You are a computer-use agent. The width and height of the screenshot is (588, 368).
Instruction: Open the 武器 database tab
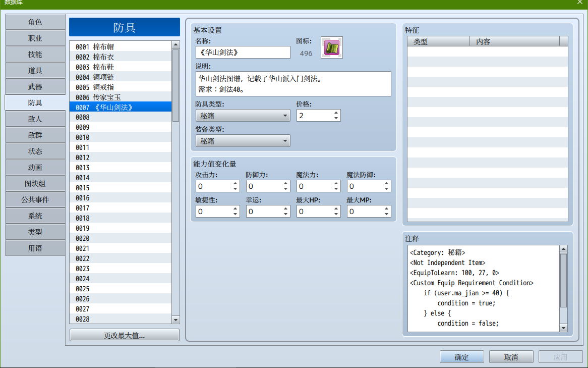pyautogui.click(x=35, y=87)
